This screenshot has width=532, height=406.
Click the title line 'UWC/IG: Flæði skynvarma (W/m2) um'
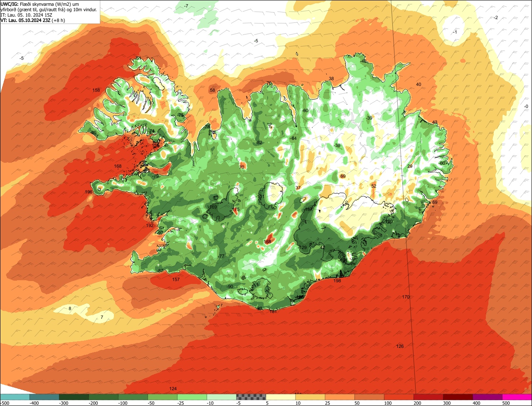coord(40,4)
